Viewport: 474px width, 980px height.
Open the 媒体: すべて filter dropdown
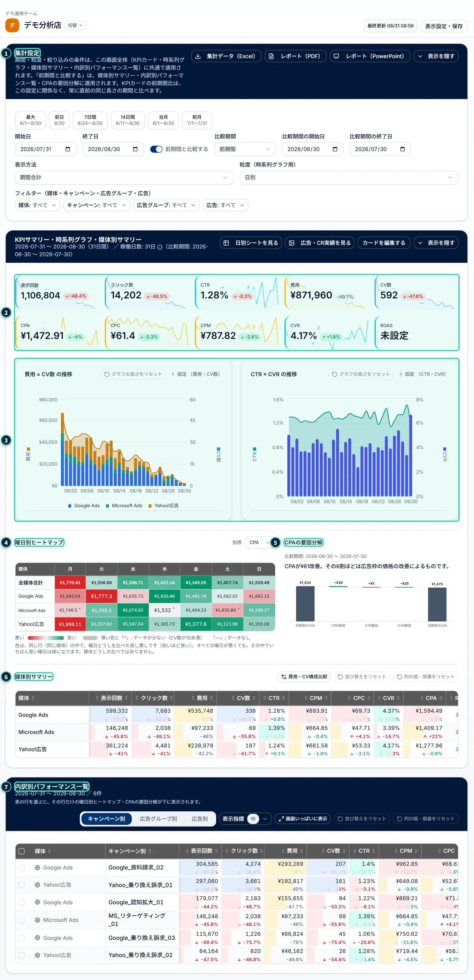38,205
